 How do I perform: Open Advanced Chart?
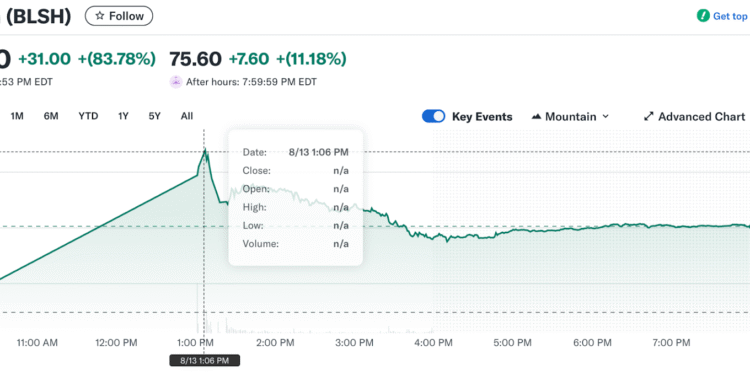(695, 117)
